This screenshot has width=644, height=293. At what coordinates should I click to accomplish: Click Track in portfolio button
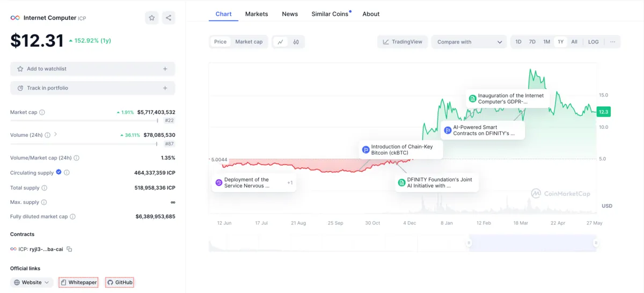click(x=92, y=88)
